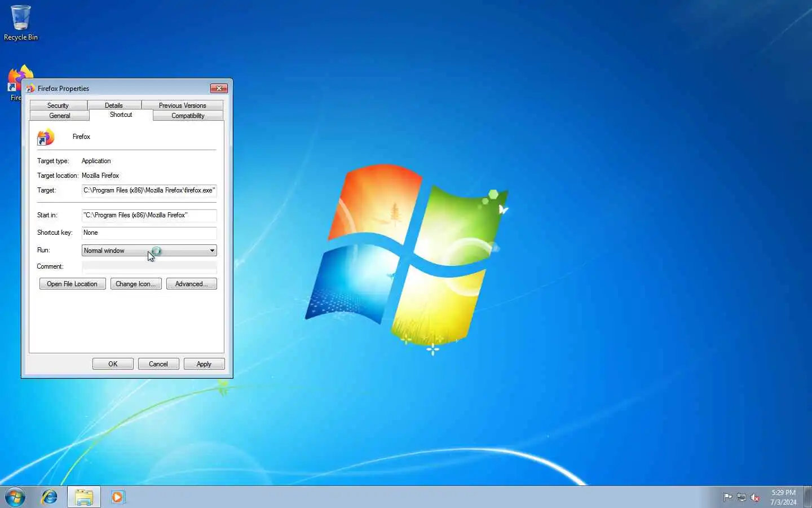Click the Firefox shortcut icon inside the Shortcut tab
812x508 pixels.
pos(46,137)
